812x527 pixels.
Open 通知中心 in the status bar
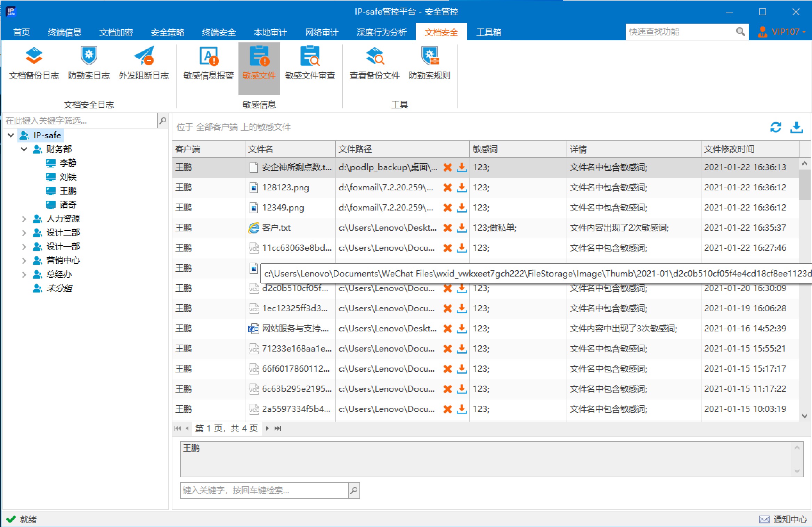point(783,519)
